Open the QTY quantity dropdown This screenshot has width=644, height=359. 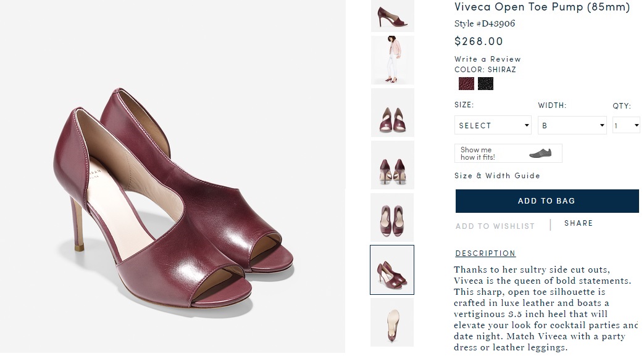point(625,125)
